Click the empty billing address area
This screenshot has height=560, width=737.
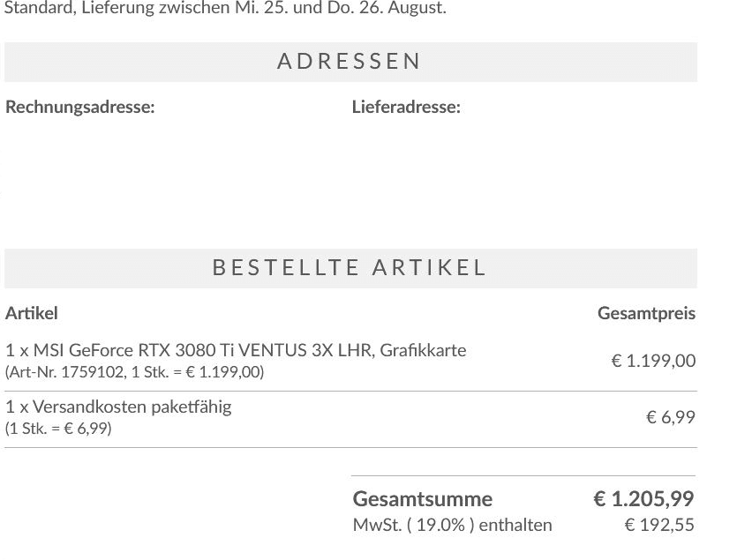[x=174, y=174]
